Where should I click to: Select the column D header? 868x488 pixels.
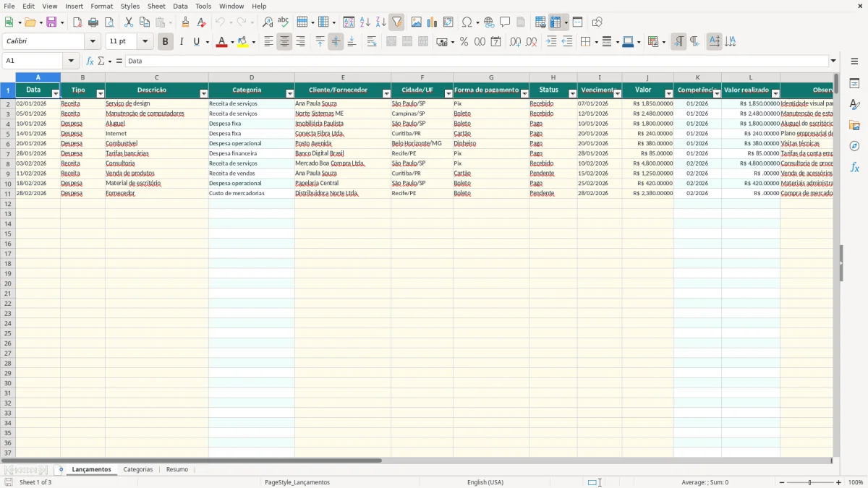(251, 77)
